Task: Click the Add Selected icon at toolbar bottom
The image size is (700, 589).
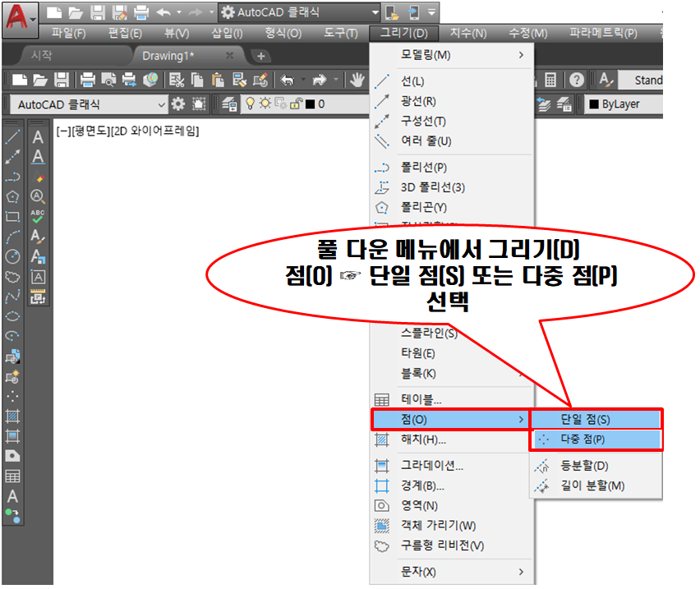Action: (12, 516)
